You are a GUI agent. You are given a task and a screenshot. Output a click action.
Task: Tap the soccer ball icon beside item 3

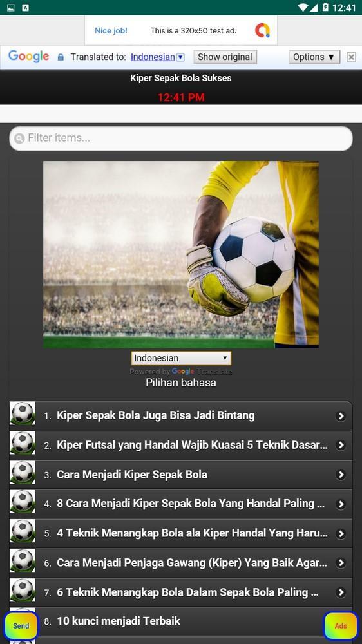pyautogui.click(x=23, y=472)
